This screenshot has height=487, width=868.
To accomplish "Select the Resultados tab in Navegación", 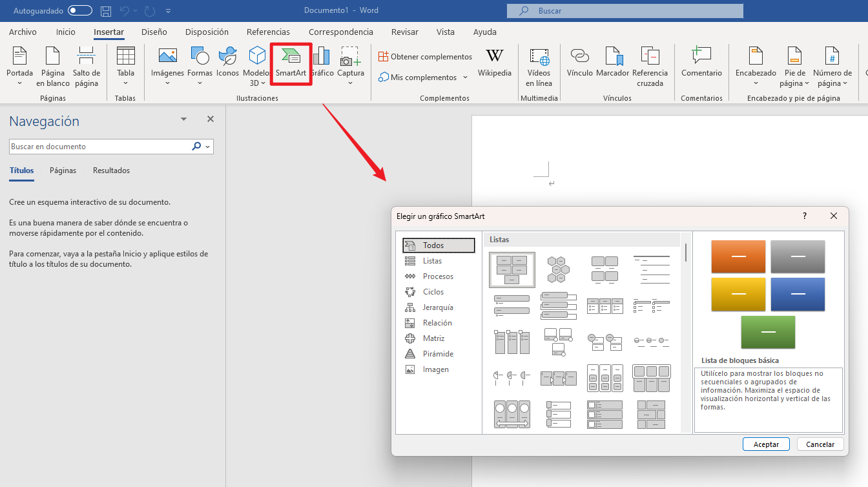I will point(111,171).
